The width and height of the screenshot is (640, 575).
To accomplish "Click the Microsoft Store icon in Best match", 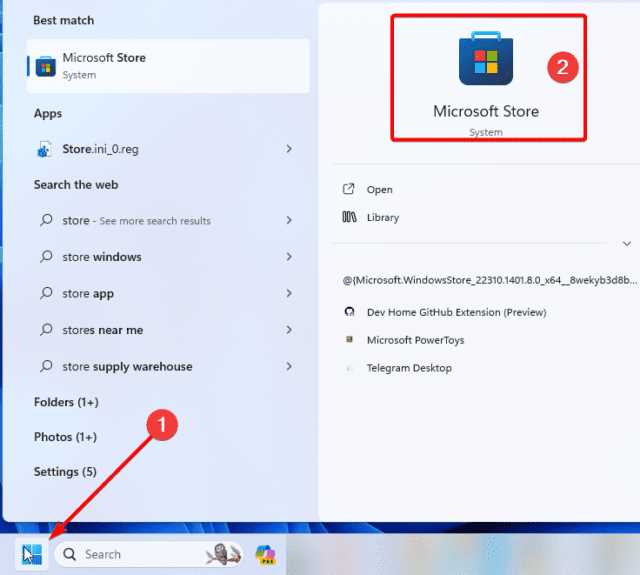I will pyautogui.click(x=46, y=67).
